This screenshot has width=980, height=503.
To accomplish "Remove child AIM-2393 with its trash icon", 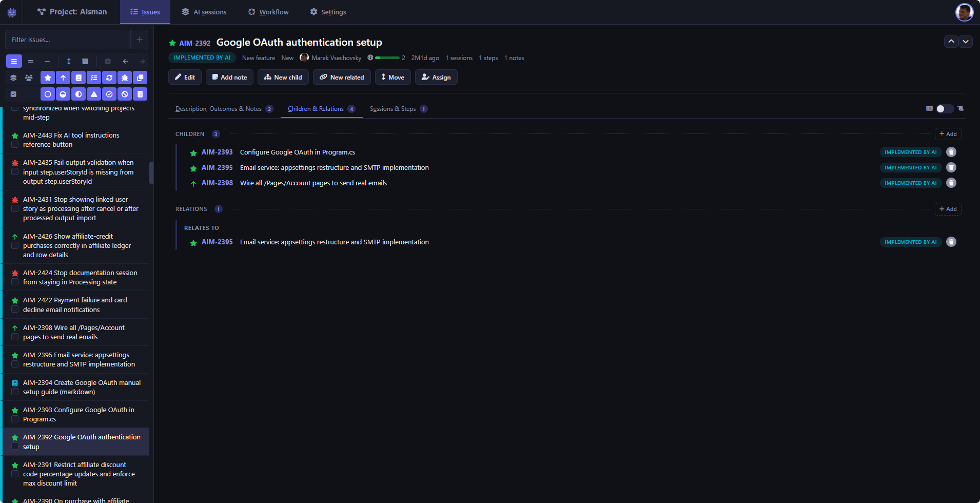I will coord(951,152).
